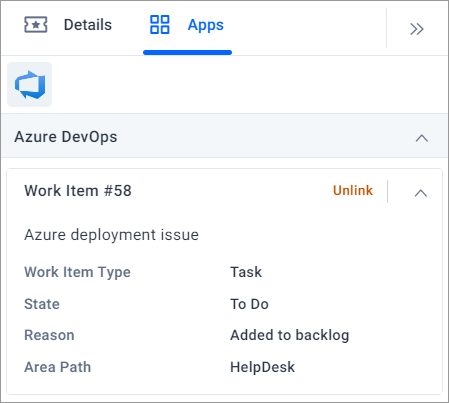Select the Azure deployment issue title
This screenshot has width=449, height=403.
coord(112,235)
